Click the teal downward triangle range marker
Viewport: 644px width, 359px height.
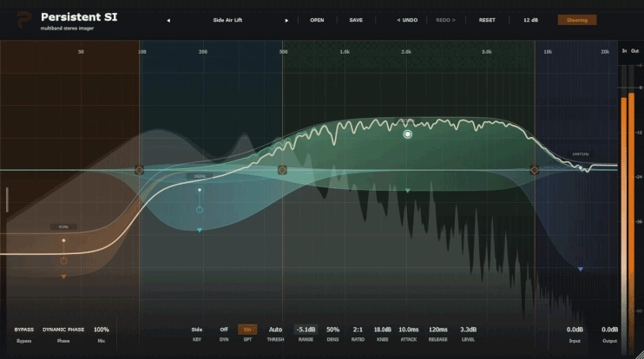[200, 230]
